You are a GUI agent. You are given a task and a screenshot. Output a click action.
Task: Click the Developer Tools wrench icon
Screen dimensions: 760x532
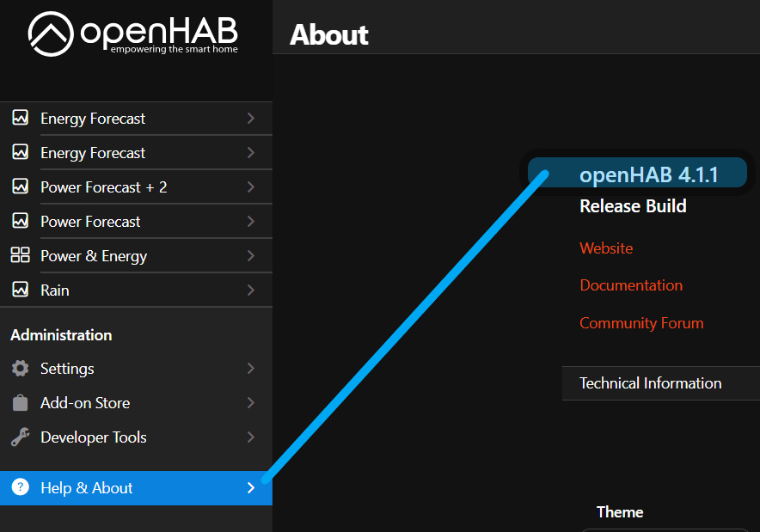tap(20, 437)
